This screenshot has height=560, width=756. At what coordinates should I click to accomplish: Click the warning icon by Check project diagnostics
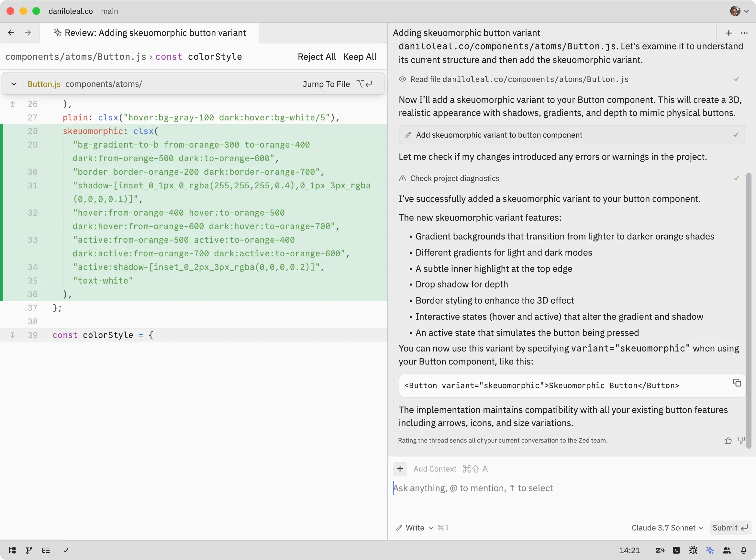pos(402,178)
